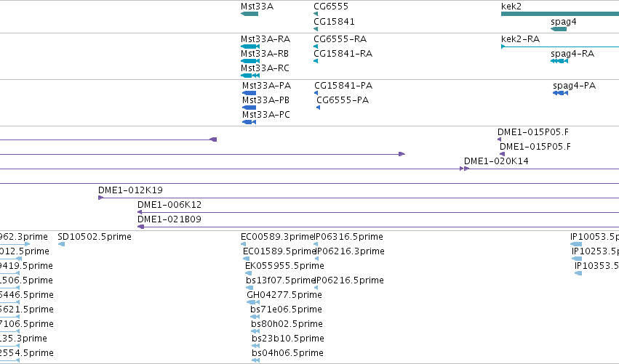Screen dimensions: 619x364
Task: Select the CG15841 gene label
Action: (334, 22)
